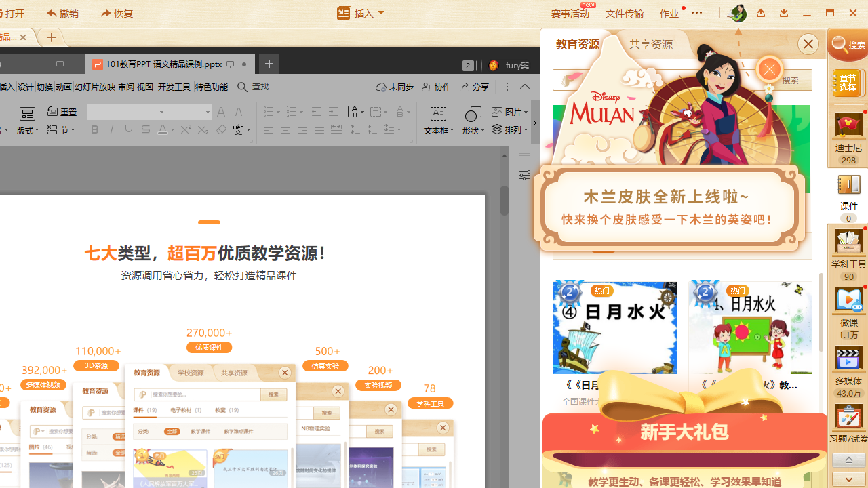Click the download arrow icon in title bar
The height and width of the screenshot is (488, 868).
pos(784,13)
